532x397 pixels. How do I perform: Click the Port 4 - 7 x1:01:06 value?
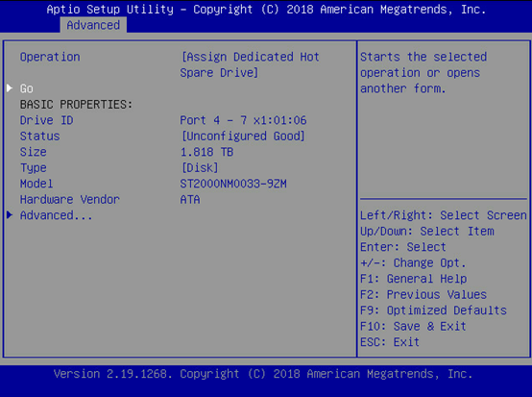coord(243,120)
